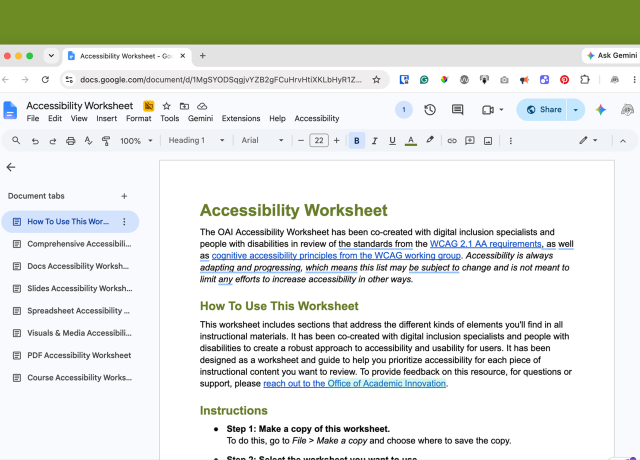Open the Pinterest extension icon

click(x=564, y=80)
